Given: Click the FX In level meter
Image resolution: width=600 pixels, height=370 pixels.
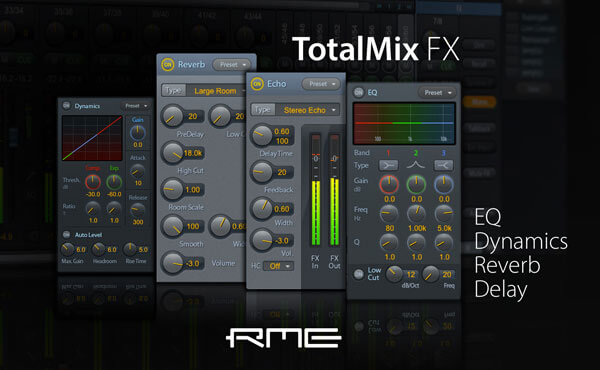Looking at the screenshot, I should point(315,189).
